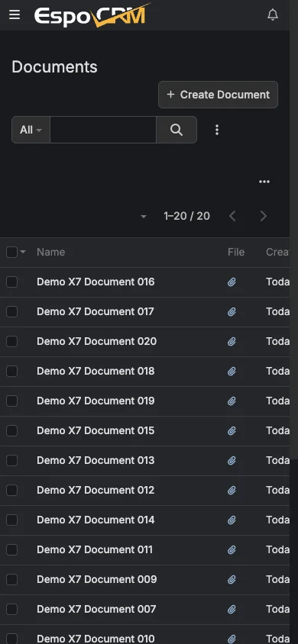Open the All filter dropdown

pyautogui.click(x=31, y=130)
